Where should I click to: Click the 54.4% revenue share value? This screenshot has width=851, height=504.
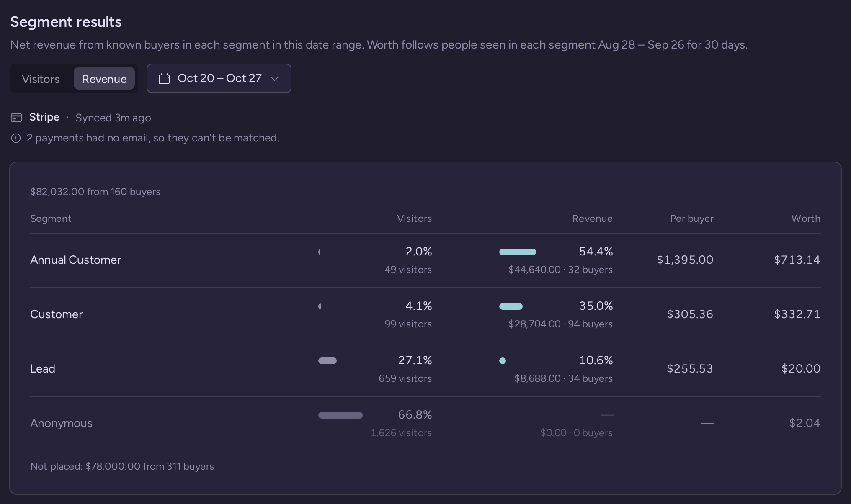[596, 252]
